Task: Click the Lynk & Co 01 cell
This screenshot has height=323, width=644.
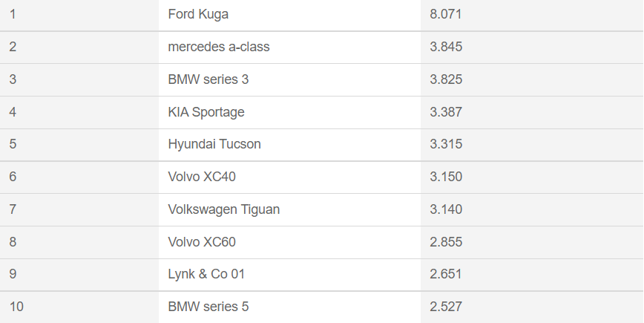Action: click(206, 274)
